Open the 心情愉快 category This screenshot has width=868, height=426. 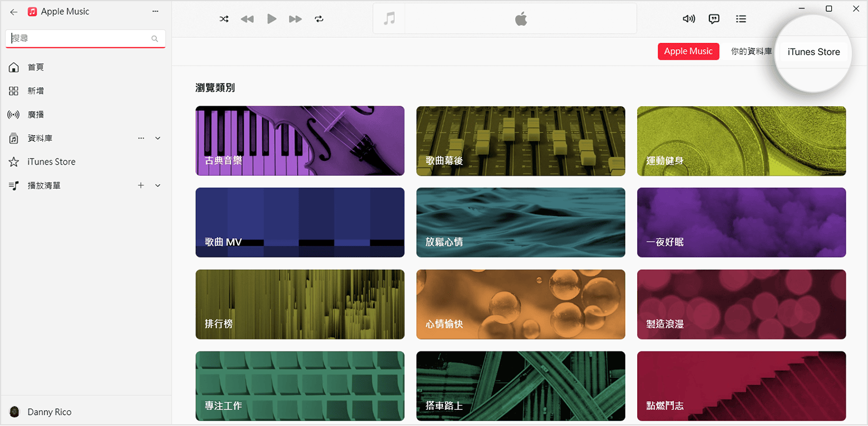click(521, 304)
